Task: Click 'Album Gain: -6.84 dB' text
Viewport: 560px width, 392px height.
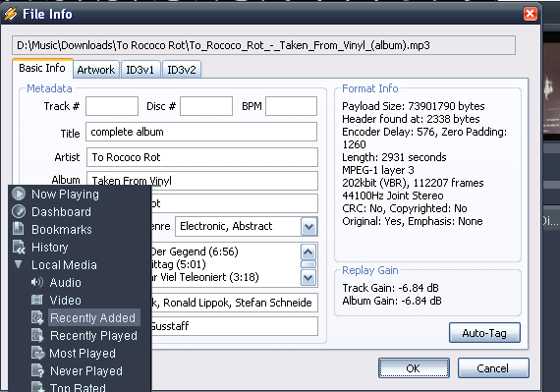Action: (x=392, y=301)
